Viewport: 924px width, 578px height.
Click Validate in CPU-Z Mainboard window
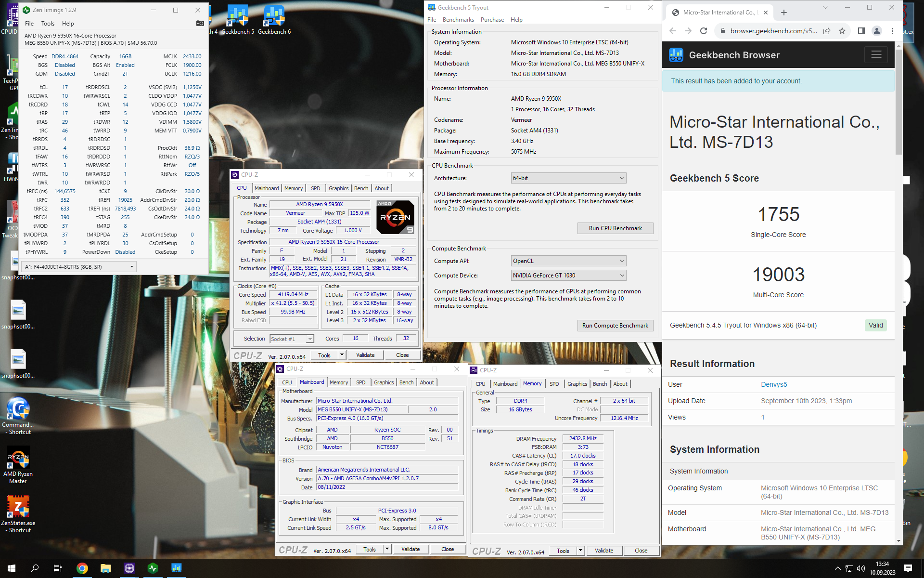point(411,549)
